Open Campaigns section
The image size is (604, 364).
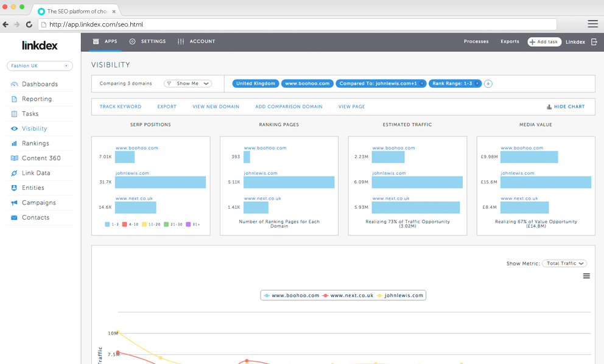(40, 203)
